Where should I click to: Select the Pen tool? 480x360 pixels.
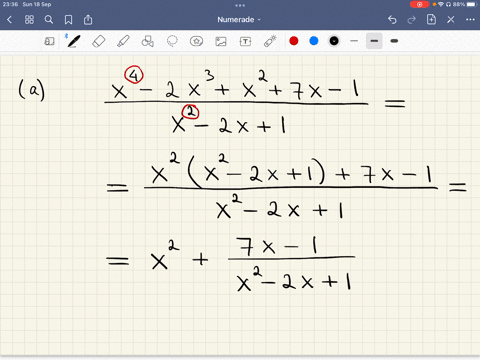pyautogui.click(x=73, y=41)
